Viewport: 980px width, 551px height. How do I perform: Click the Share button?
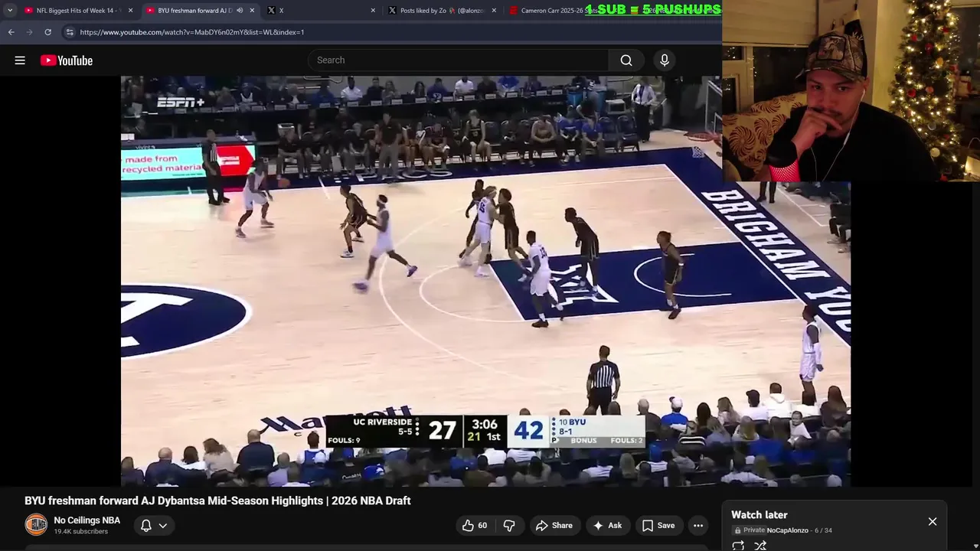[554, 525]
